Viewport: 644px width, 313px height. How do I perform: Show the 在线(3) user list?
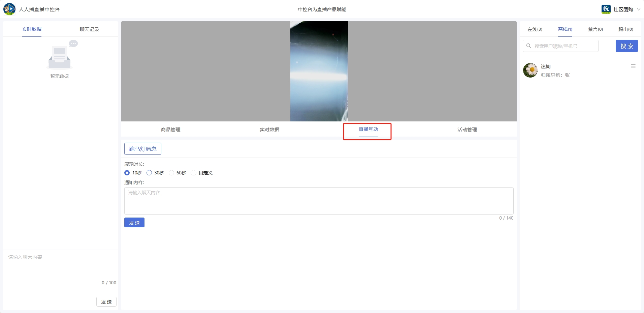pos(535,29)
